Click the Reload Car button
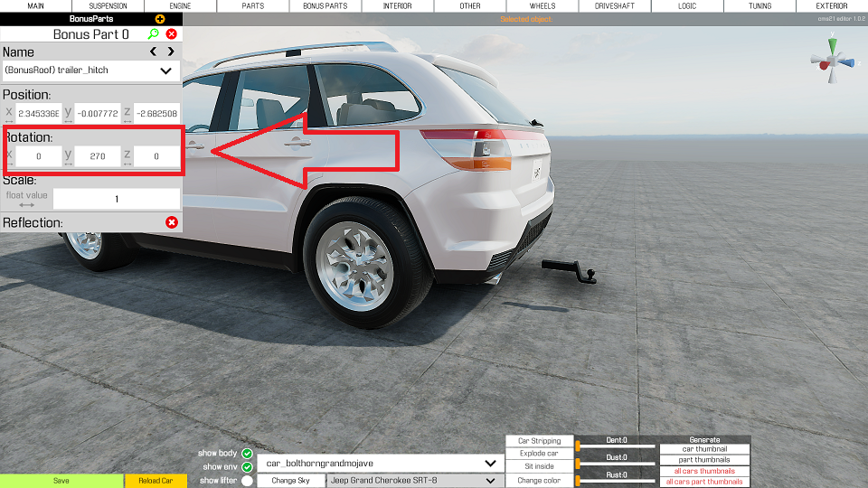868x488 pixels. [x=156, y=481]
